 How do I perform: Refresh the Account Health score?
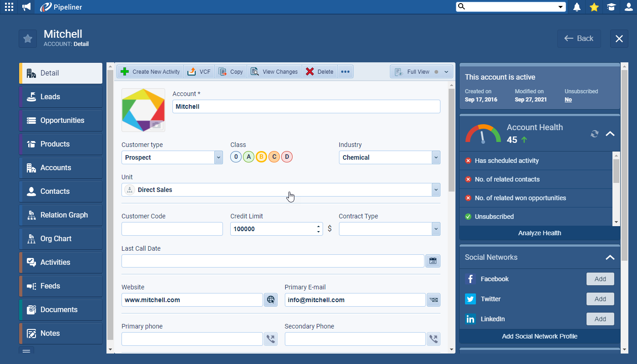594,134
